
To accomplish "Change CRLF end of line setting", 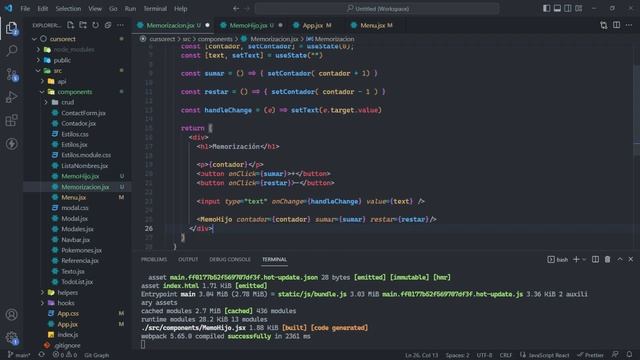I will (506, 355).
